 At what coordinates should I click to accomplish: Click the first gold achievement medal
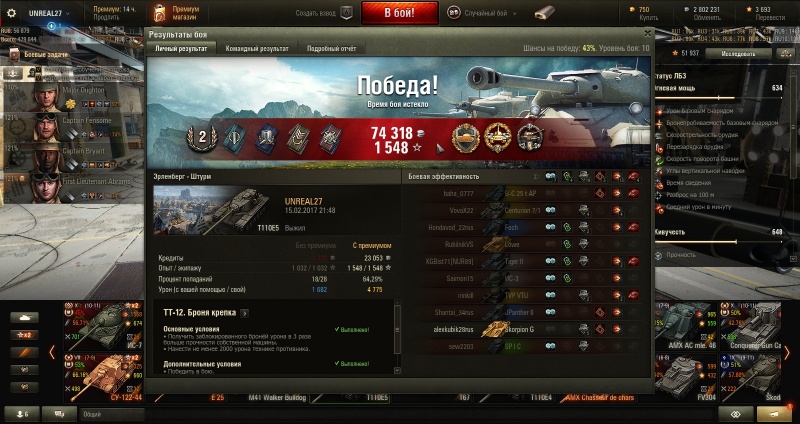coord(465,138)
